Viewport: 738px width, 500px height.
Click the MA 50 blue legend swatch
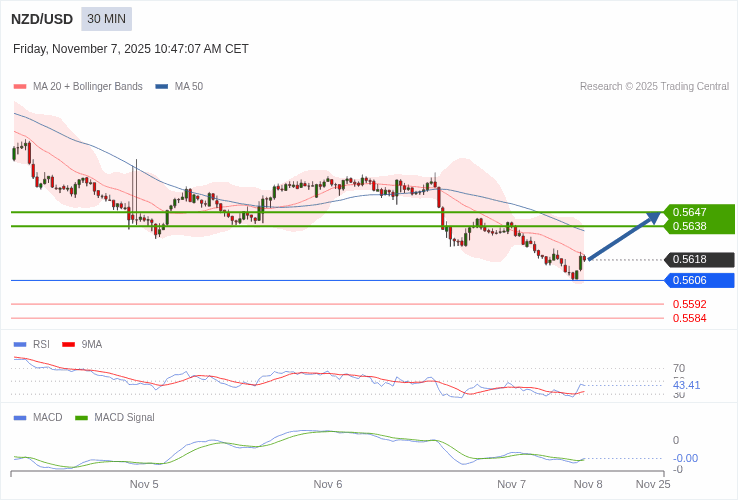(x=161, y=87)
